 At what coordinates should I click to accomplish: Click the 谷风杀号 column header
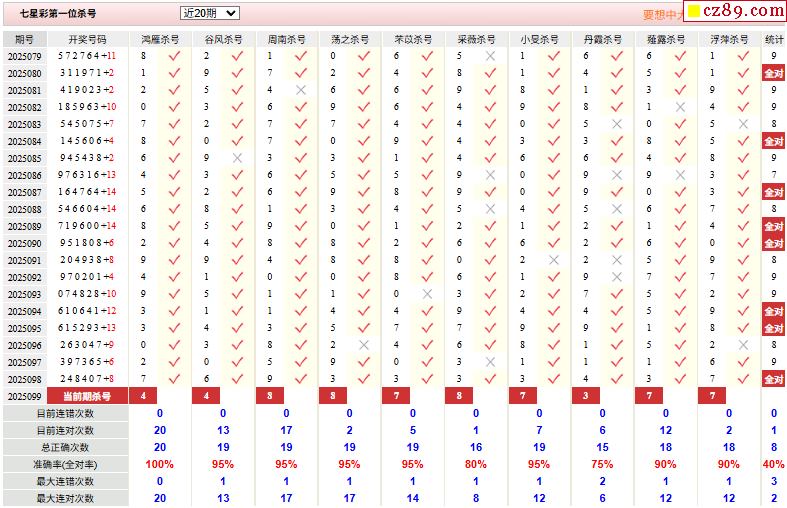[223, 39]
